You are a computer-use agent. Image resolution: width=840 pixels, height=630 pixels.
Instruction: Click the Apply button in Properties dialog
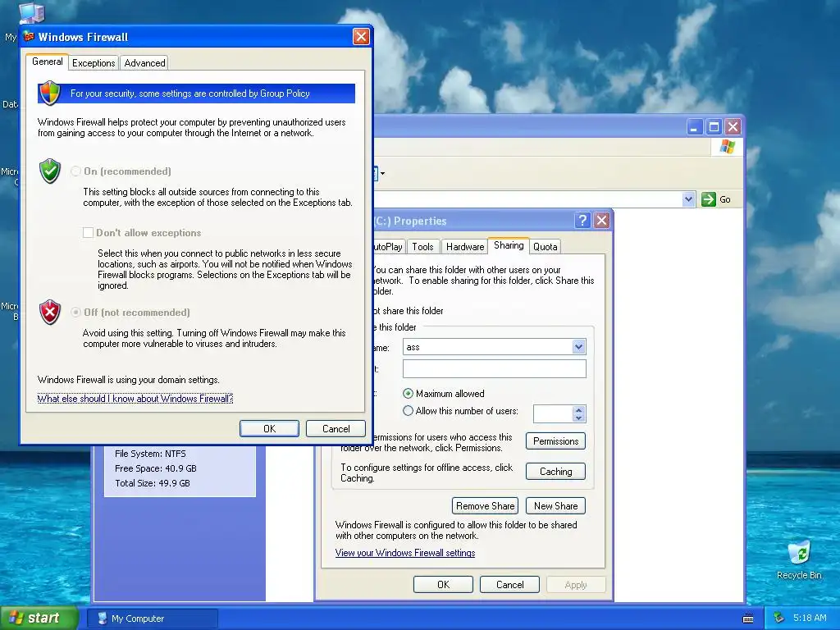(x=576, y=584)
